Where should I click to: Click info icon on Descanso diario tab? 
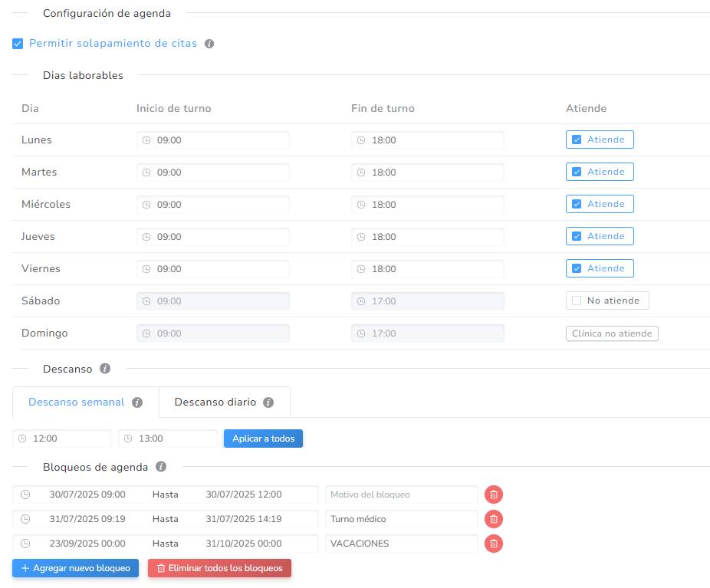268,402
